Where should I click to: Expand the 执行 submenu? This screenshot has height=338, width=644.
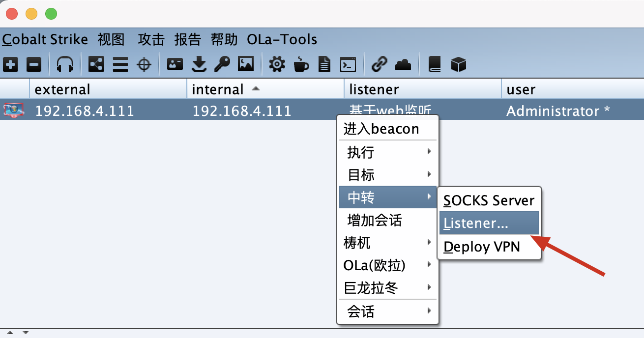click(x=387, y=152)
